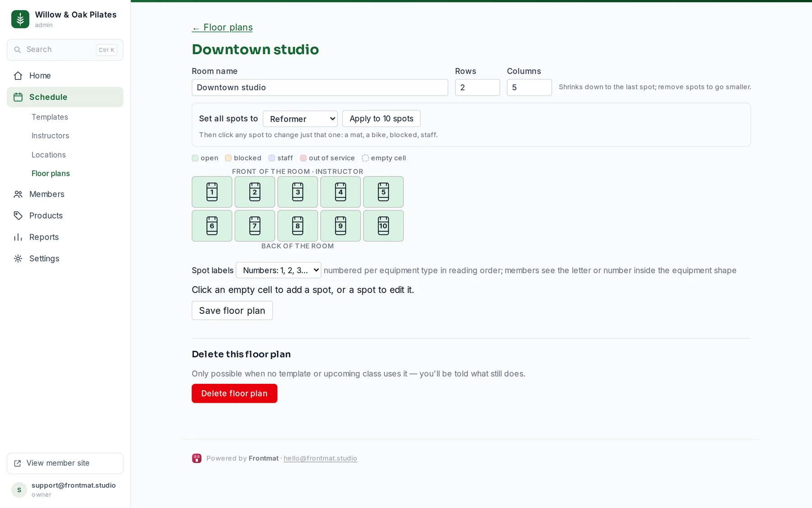
Task: Focus the sidebar Search box
Action: [65, 50]
